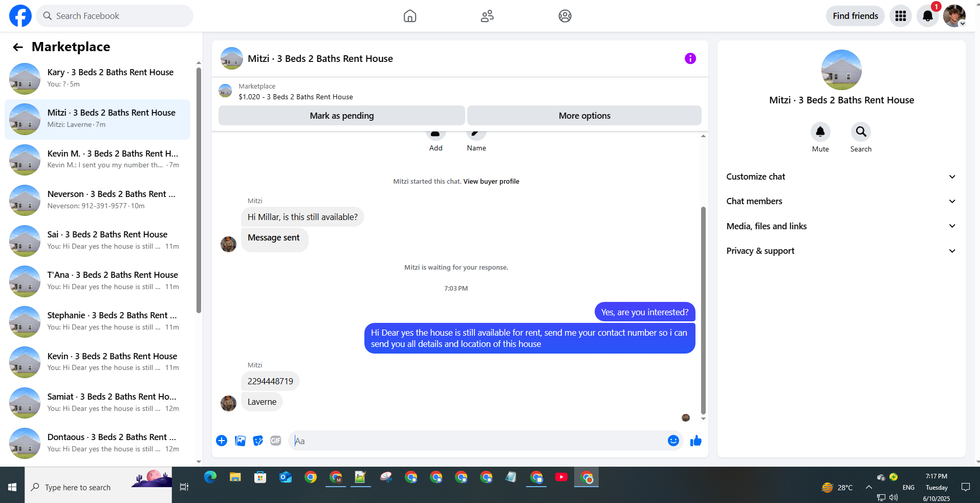Open the Sai conversation
The height and width of the screenshot is (503, 980).
pyautogui.click(x=98, y=241)
